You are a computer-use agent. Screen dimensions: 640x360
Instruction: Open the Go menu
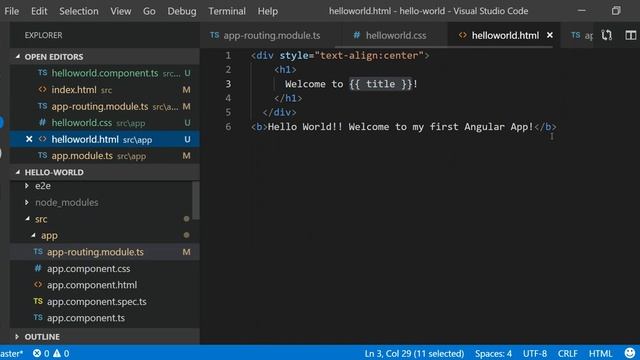[149, 11]
